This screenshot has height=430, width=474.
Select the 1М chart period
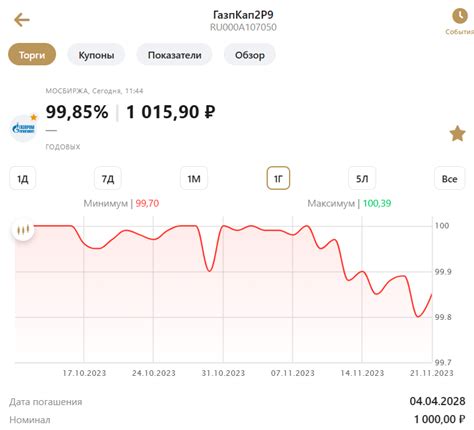[x=194, y=179]
